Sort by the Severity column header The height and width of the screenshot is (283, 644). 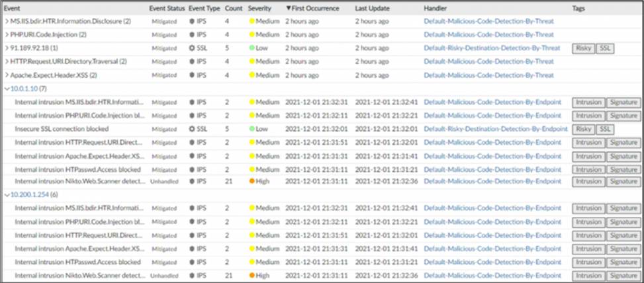[x=259, y=8]
